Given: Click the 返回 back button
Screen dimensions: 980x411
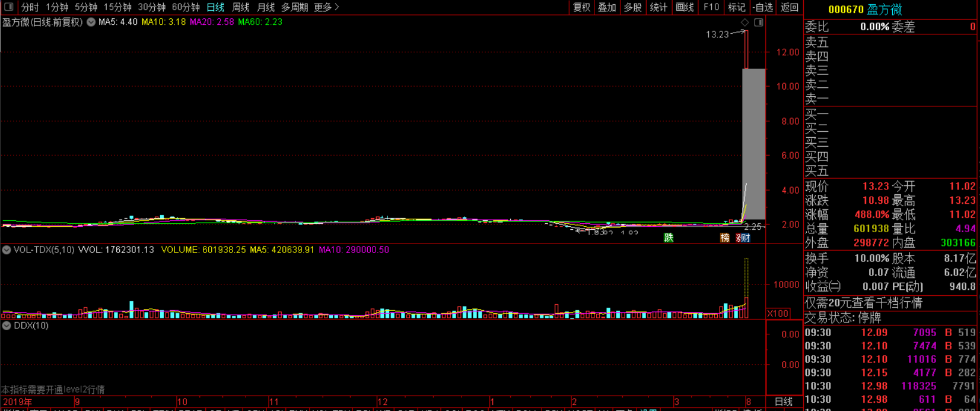Looking at the screenshot, I should 790,8.
